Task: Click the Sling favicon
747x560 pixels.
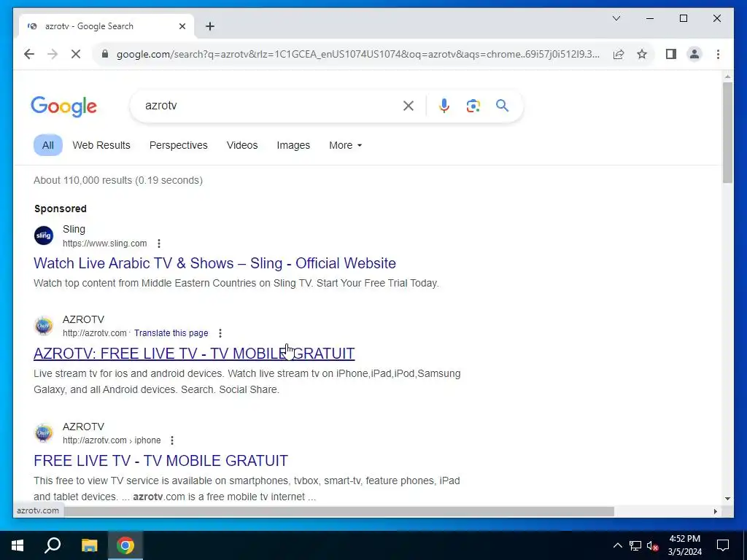Action: (x=44, y=236)
